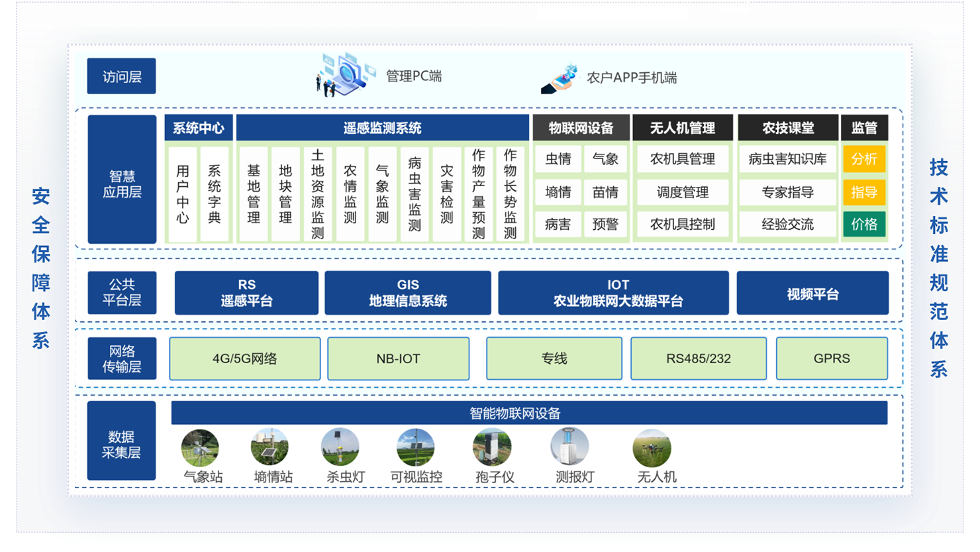Enable the 预警 early warning item

tap(607, 225)
